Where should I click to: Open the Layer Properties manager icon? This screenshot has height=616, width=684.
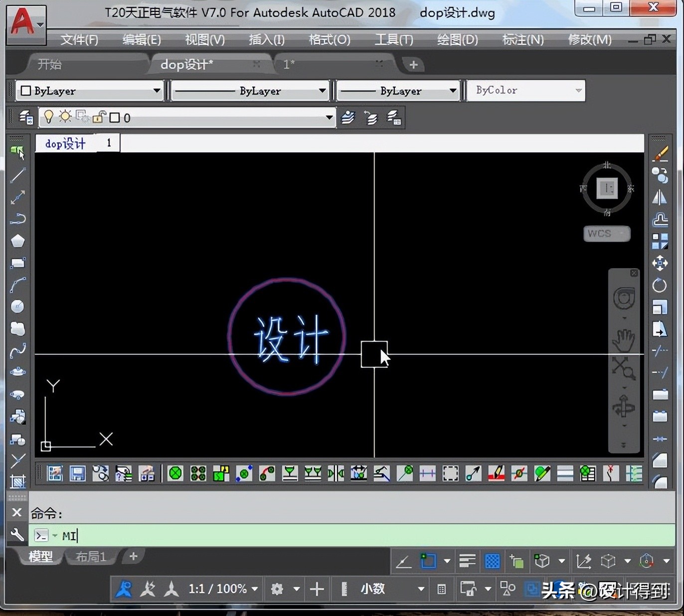click(x=26, y=118)
